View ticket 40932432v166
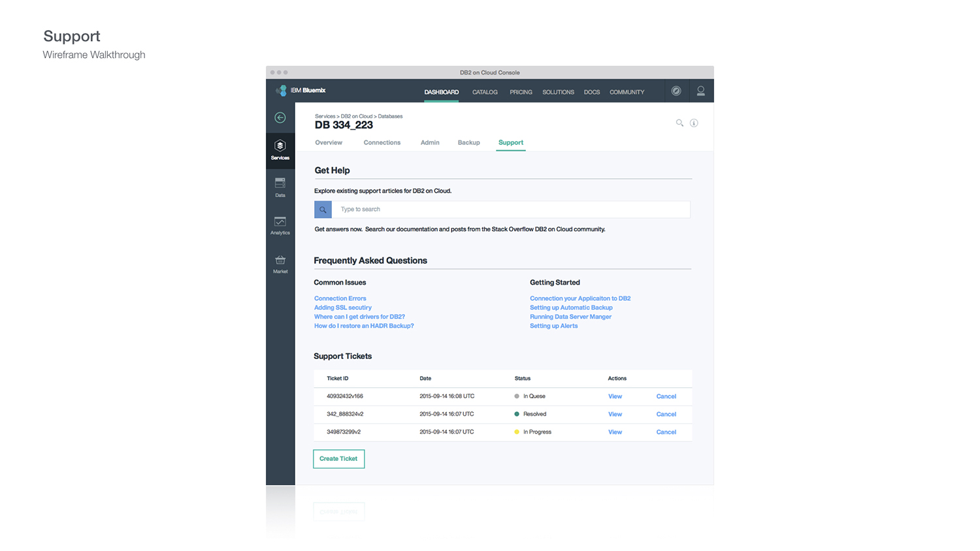The width and height of the screenshot is (980, 551). (615, 396)
